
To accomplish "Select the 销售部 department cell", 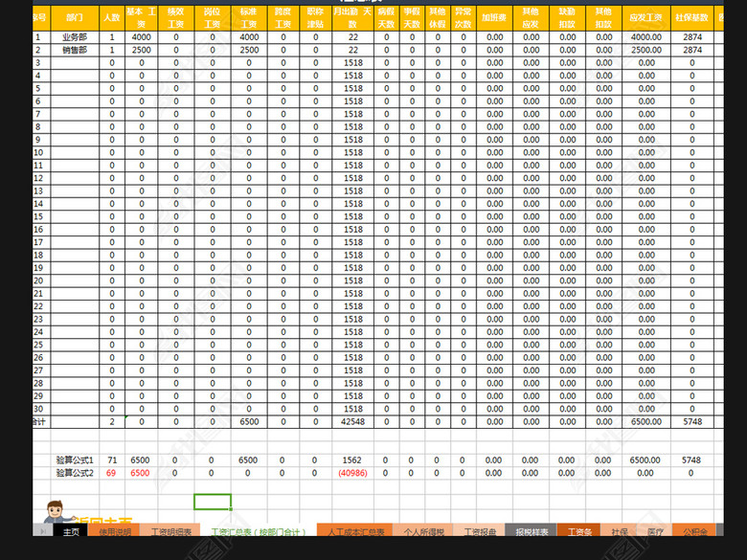I will pos(74,50).
